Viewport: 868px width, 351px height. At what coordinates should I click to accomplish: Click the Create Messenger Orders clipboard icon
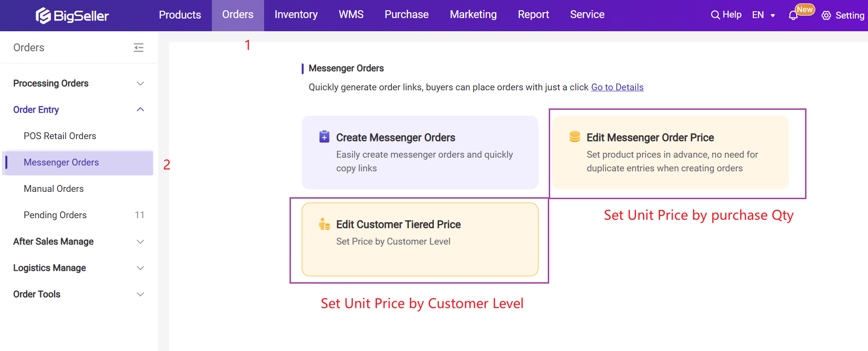click(x=324, y=137)
